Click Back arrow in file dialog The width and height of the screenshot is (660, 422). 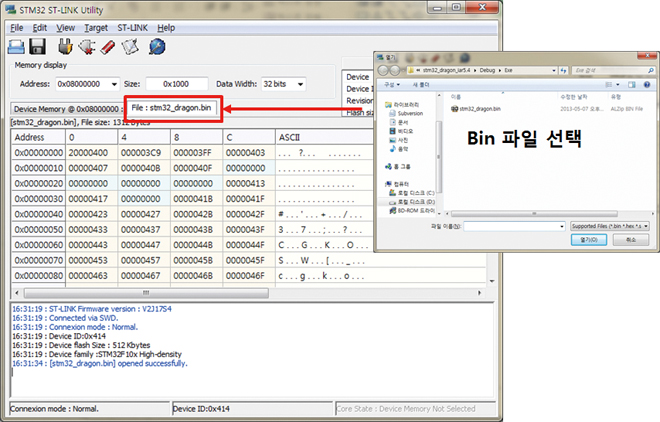pyautogui.click(x=383, y=70)
